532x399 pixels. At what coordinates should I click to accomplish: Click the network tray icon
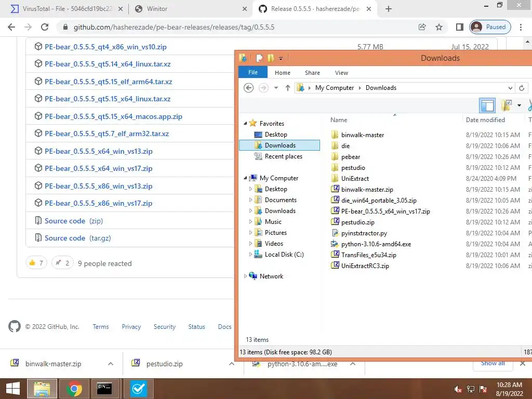click(471, 389)
